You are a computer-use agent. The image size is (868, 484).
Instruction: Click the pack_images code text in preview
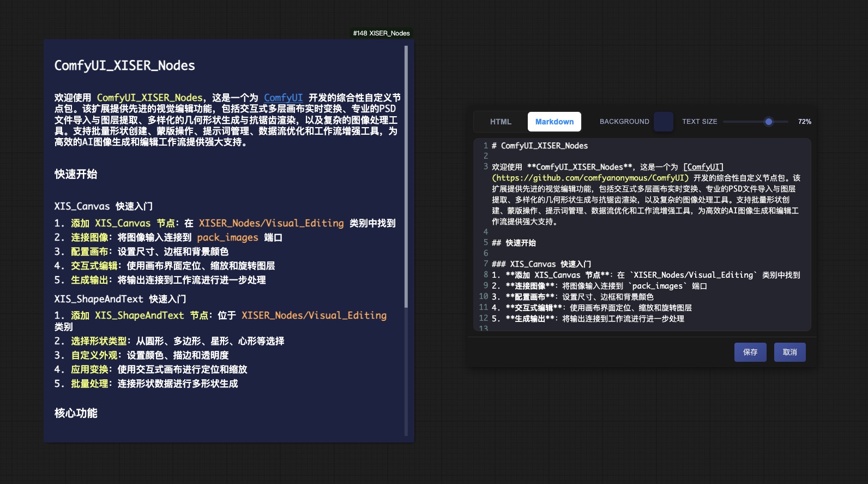227,237
